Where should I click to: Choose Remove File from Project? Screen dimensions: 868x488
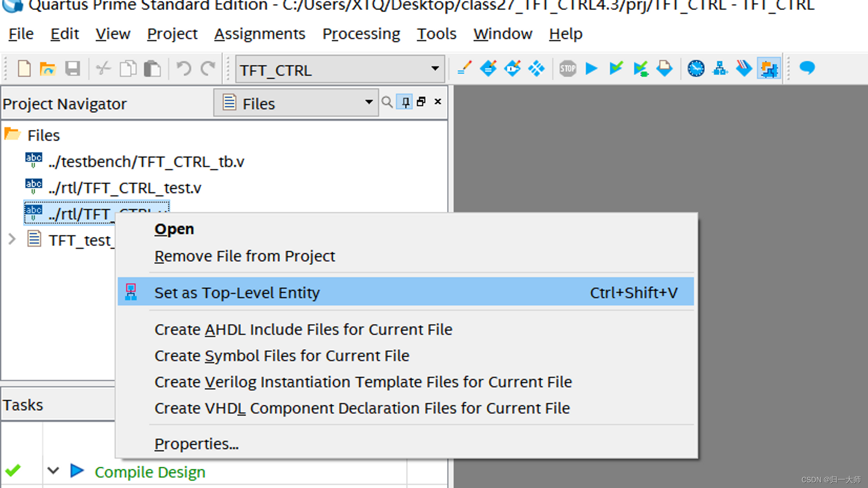tap(406, 256)
